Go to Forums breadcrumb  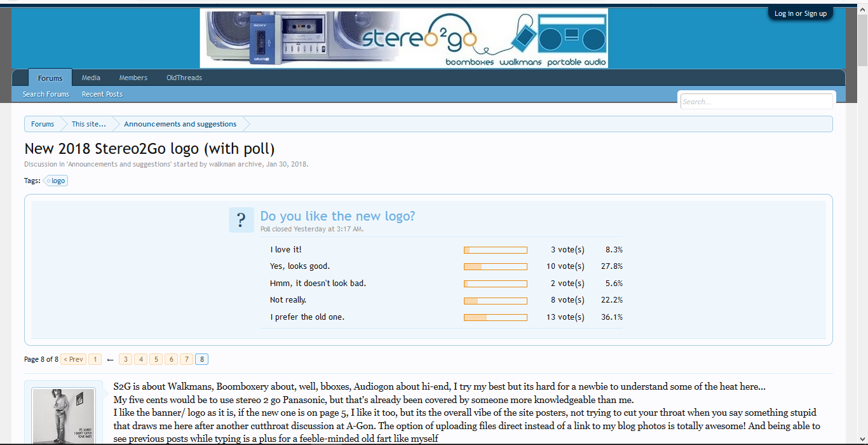pyautogui.click(x=43, y=124)
